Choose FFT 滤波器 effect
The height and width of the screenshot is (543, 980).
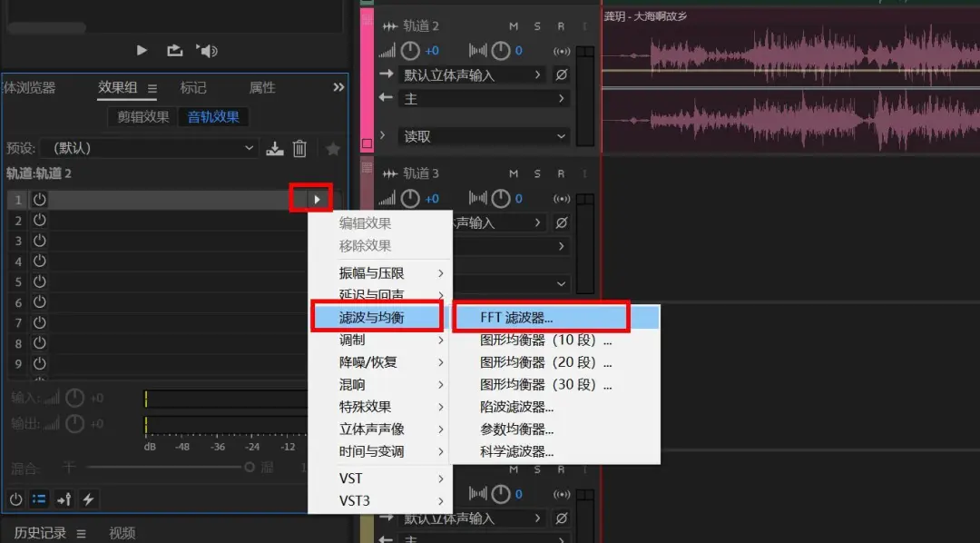tap(555, 318)
